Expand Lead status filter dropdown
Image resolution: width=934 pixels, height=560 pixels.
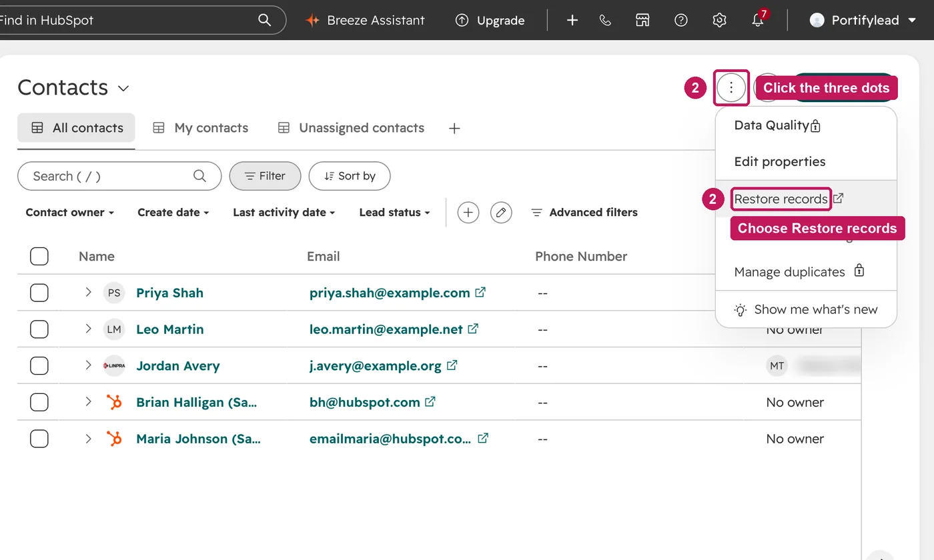(x=394, y=213)
